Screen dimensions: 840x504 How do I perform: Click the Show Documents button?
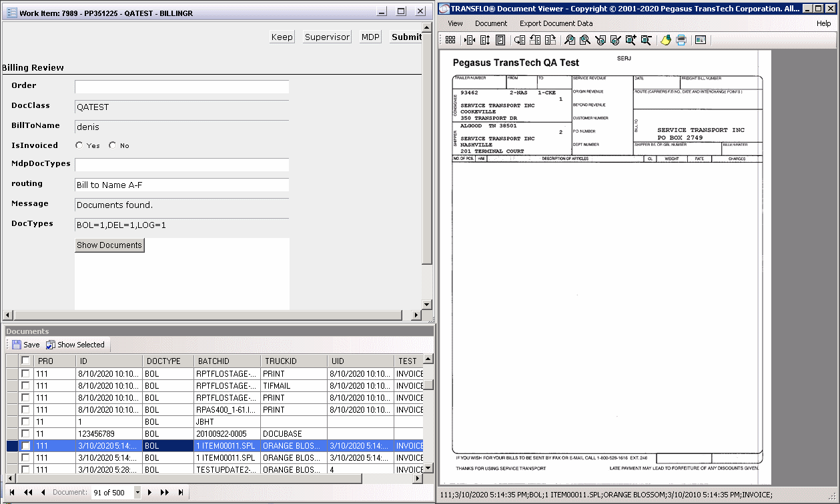click(x=109, y=245)
